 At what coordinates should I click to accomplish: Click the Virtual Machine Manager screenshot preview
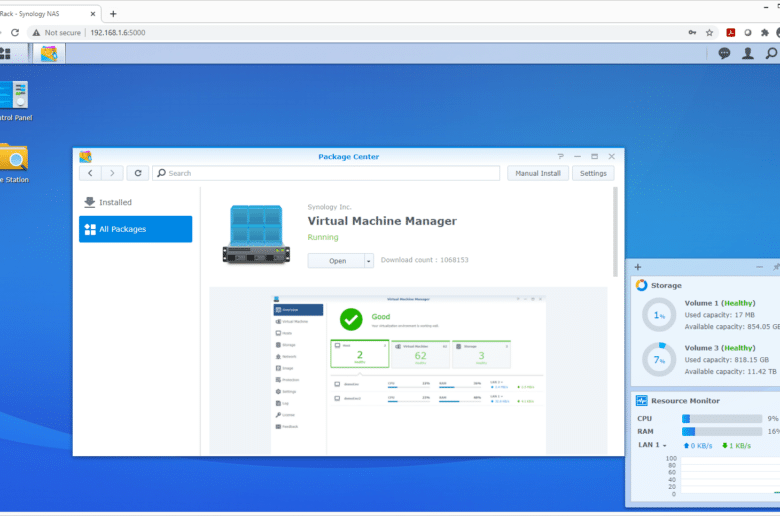pyautogui.click(x=408, y=374)
